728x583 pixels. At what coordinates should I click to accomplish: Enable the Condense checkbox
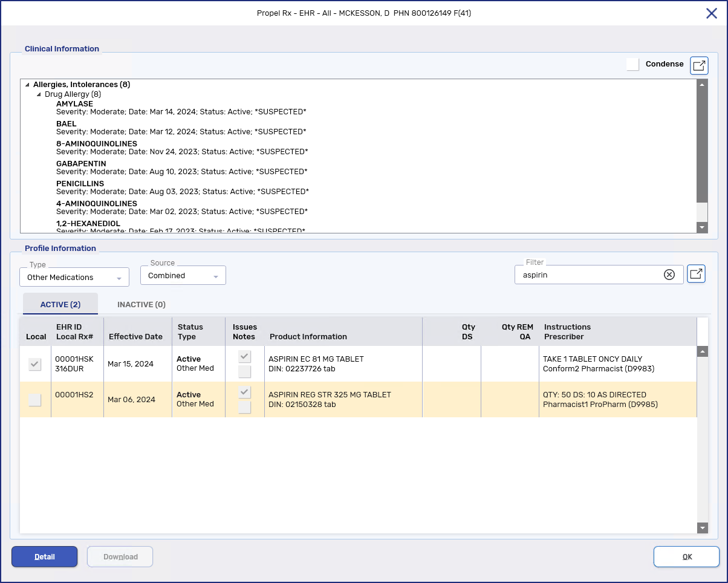[633, 64]
